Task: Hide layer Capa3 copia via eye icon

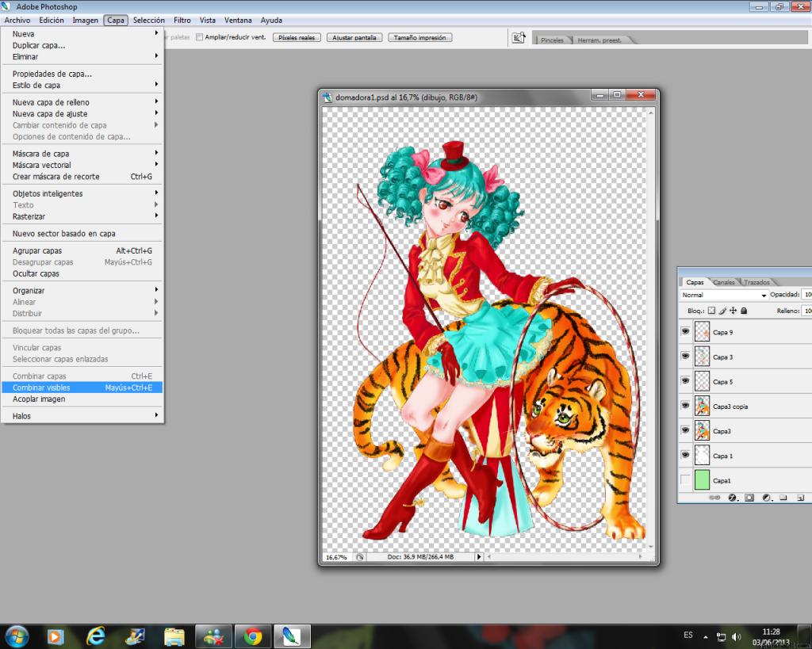Action: coord(685,405)
